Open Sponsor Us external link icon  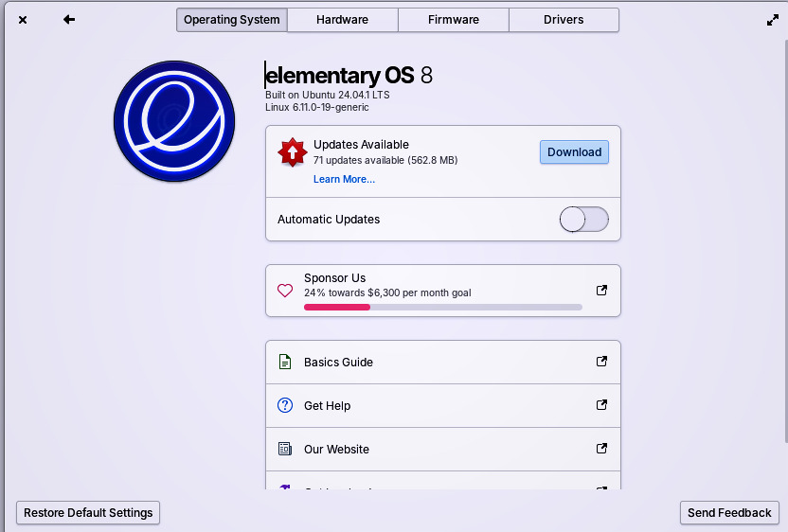601,291
